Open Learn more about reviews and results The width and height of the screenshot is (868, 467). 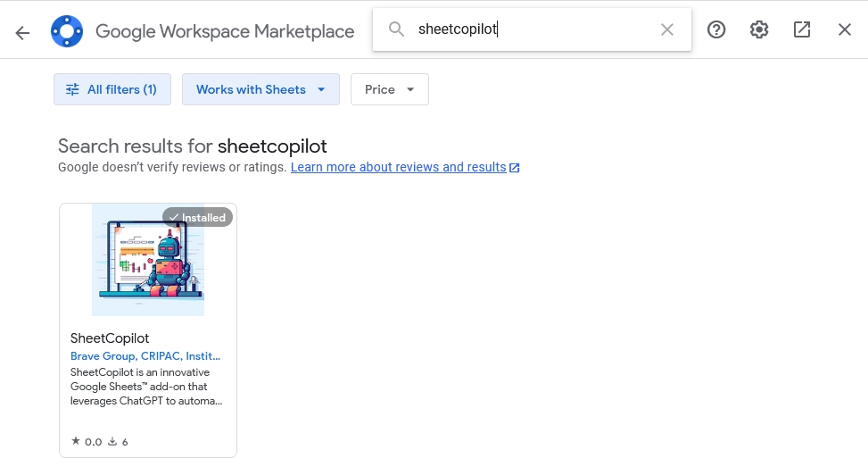click(x=399, y=167)
